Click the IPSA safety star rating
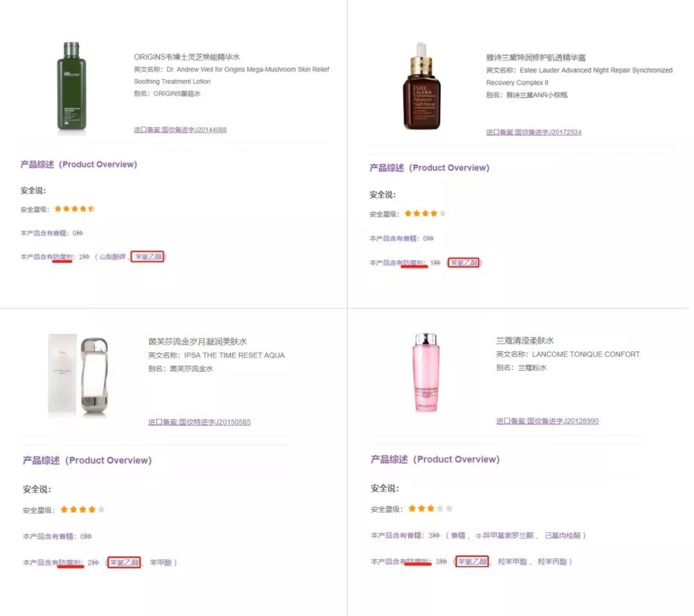The width and height of the screenshot is (694, 616). (x=82, y=509)
